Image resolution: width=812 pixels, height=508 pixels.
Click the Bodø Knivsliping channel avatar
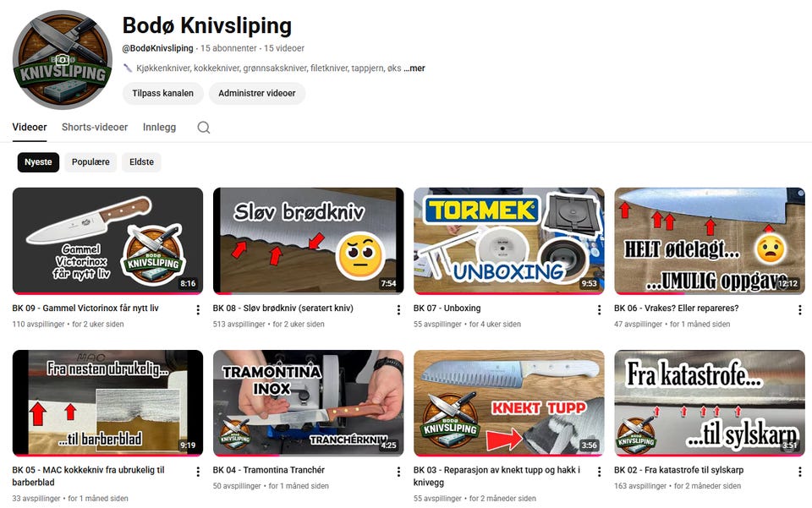point(62,59)
